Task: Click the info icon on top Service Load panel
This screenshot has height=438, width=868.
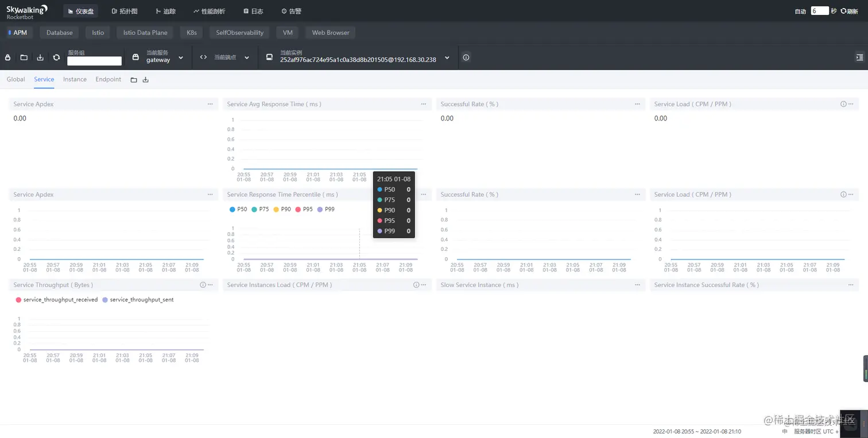Action: tap(843, 104)
